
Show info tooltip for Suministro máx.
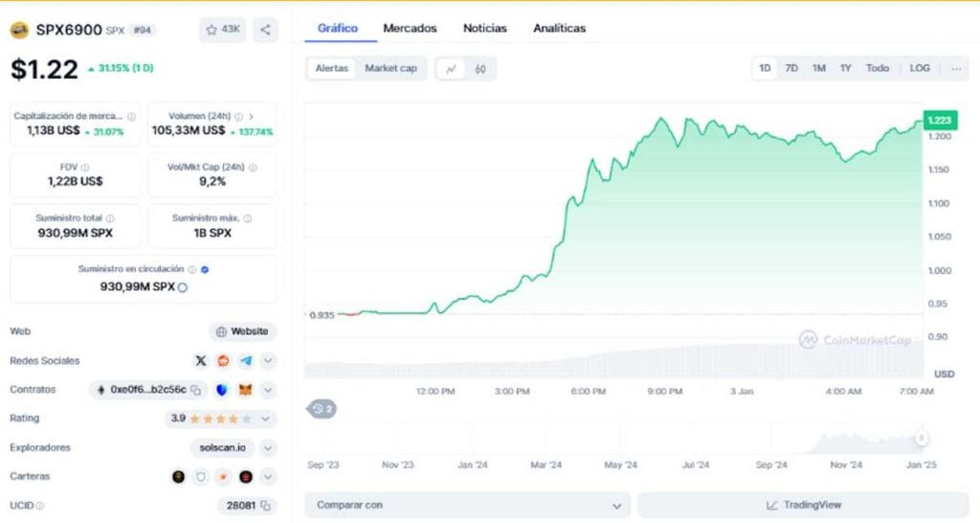pyautogui.click(x=248, y=218)
